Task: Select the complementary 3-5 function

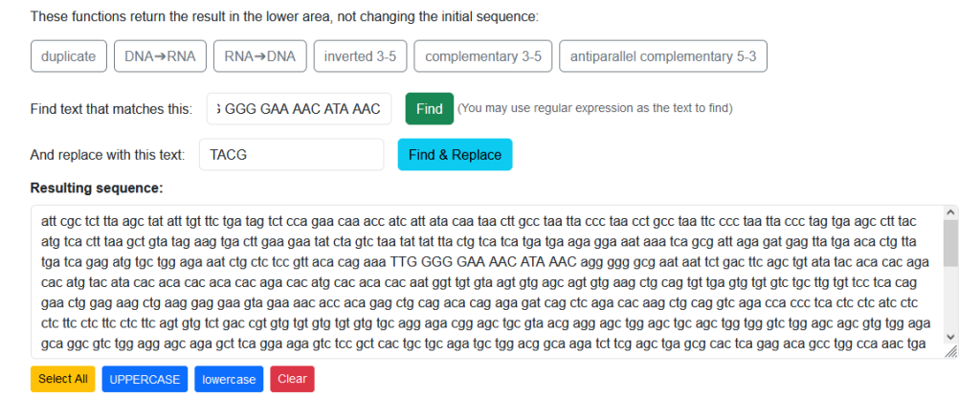Action: coord(483,56)
